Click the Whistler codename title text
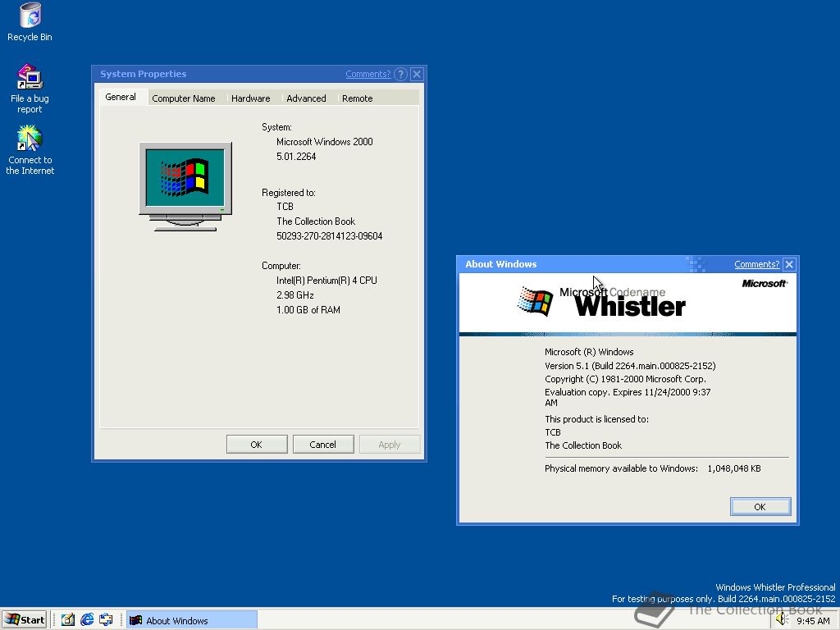The image size is (840, 630). 630,307
